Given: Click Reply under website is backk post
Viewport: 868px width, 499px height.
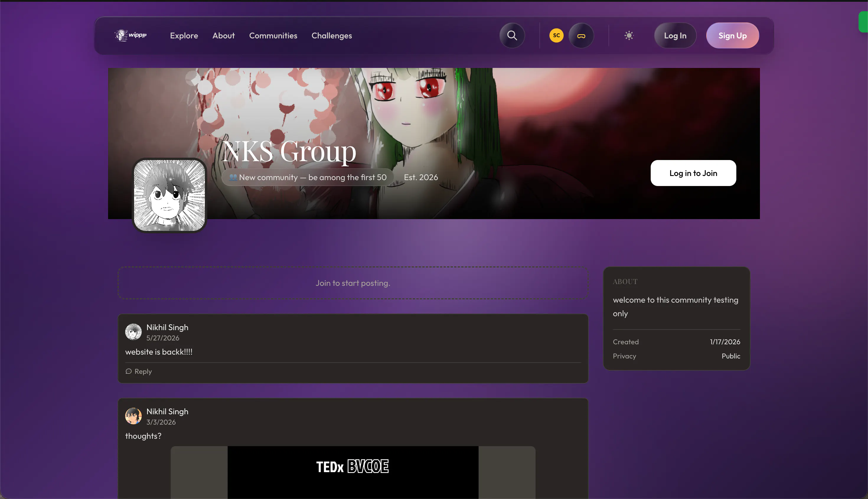Looking at the screenshot, I should (138, 371).
